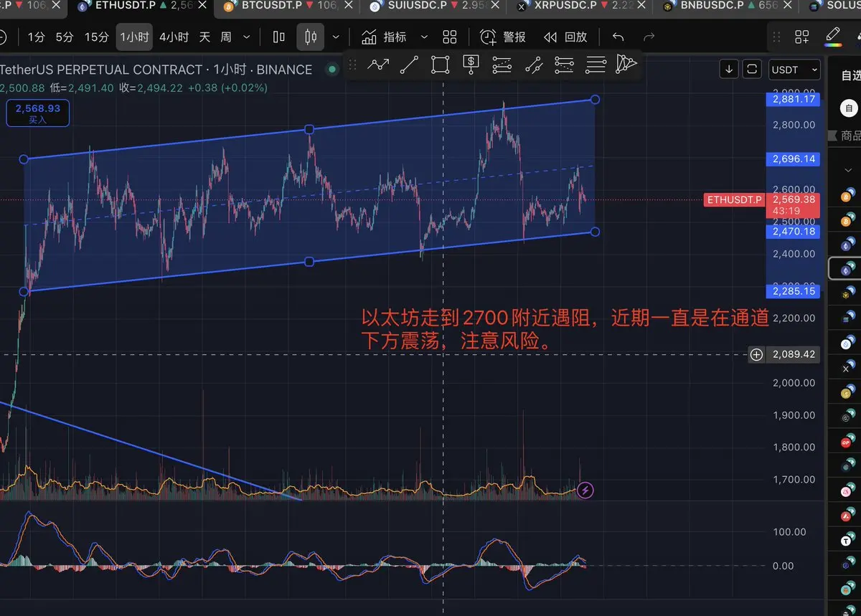
Task: Click the plus icon beside 2,089.42
Action: (756, 354)
